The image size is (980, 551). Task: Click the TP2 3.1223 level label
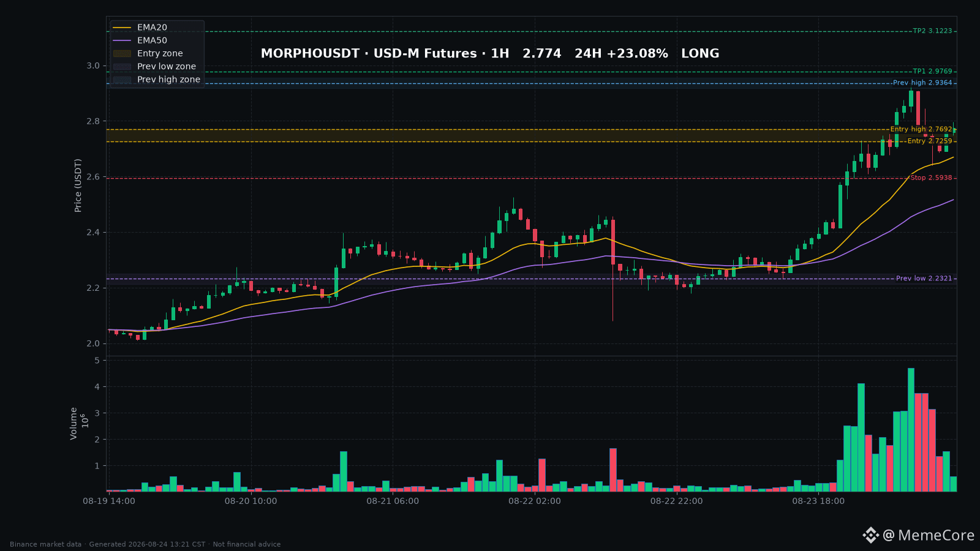click(x=932, y=31)
